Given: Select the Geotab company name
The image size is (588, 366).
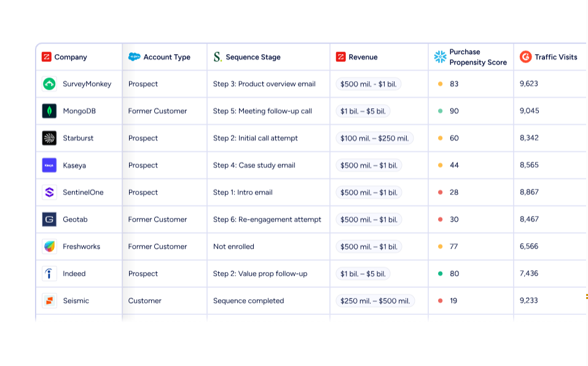Looking at the screenshot, I should [75, 219].
